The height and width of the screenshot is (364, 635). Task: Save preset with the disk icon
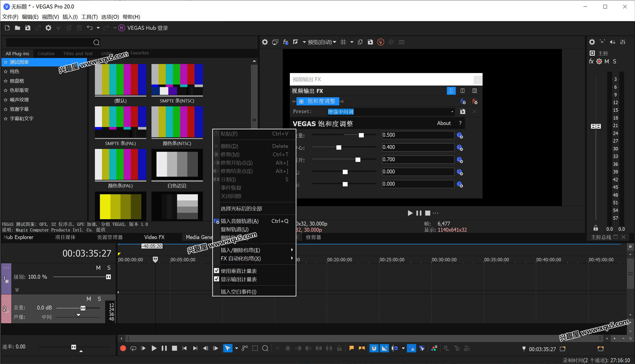pos(463,112)
